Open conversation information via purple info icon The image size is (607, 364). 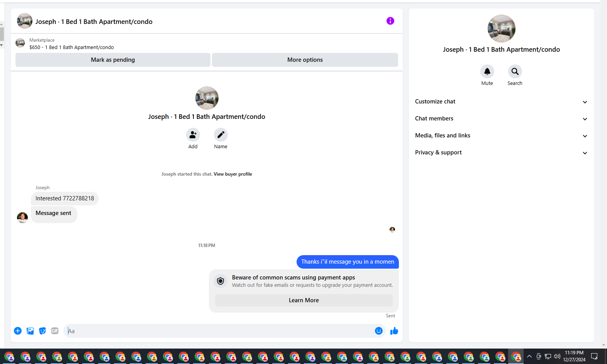(390, 21)
